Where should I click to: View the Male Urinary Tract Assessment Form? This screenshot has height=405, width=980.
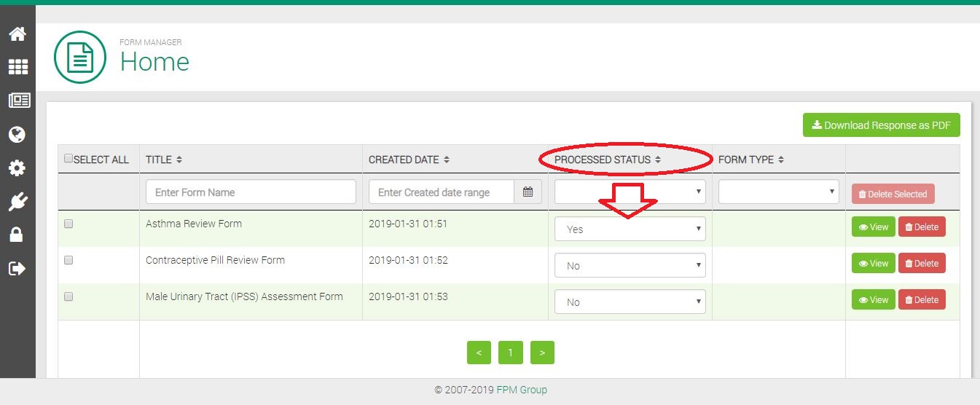(x=873, y=300)
